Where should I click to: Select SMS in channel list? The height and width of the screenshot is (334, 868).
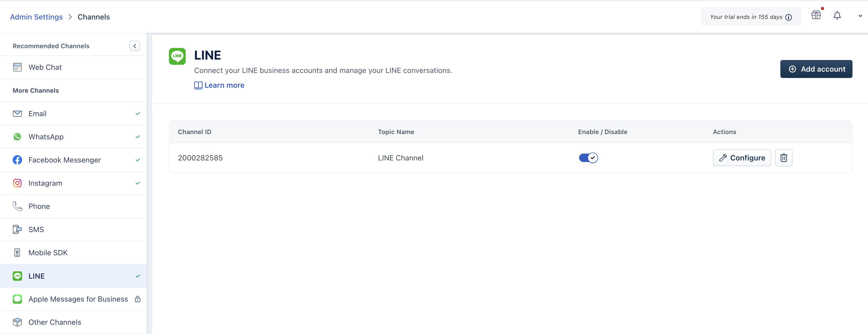coord(36,230)
